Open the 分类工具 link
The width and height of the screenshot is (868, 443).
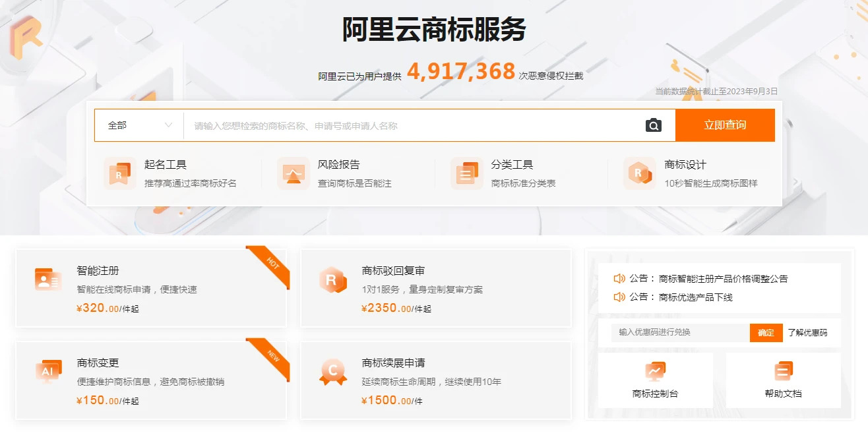pos(512,165)
